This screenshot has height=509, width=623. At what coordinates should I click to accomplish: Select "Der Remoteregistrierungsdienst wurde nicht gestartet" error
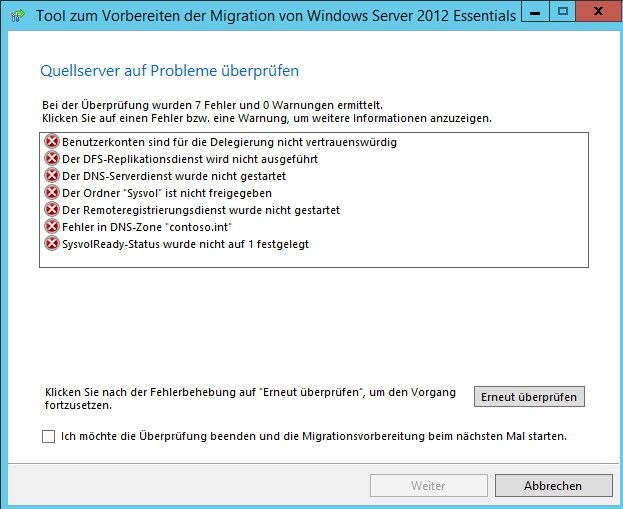[x=201, y=210]
